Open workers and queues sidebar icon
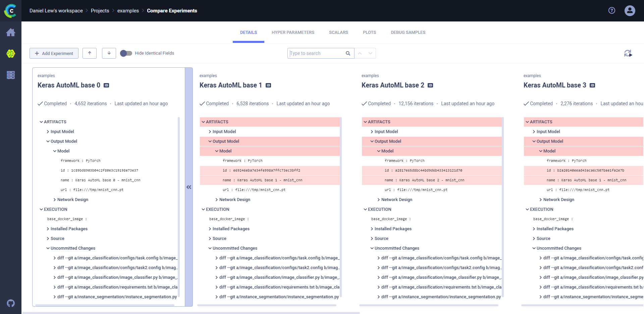Image resolution: width=644 pixels, height=314 pixels. 11,75
